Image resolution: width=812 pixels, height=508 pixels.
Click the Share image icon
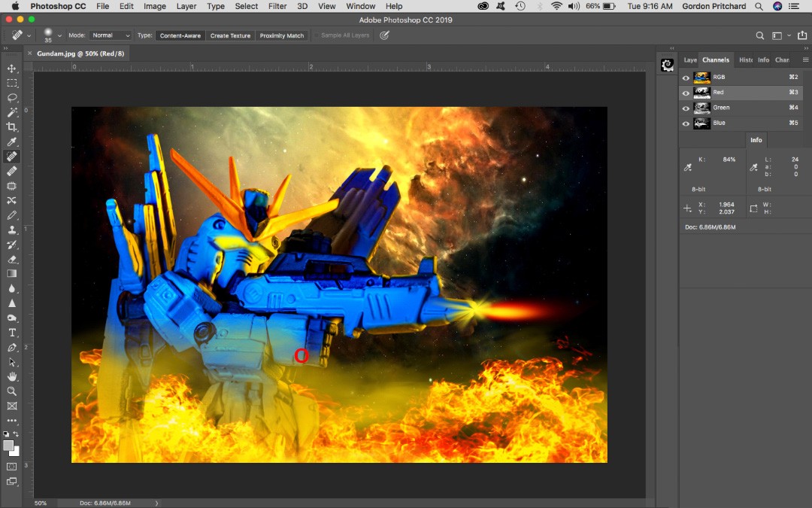[802, 35]
